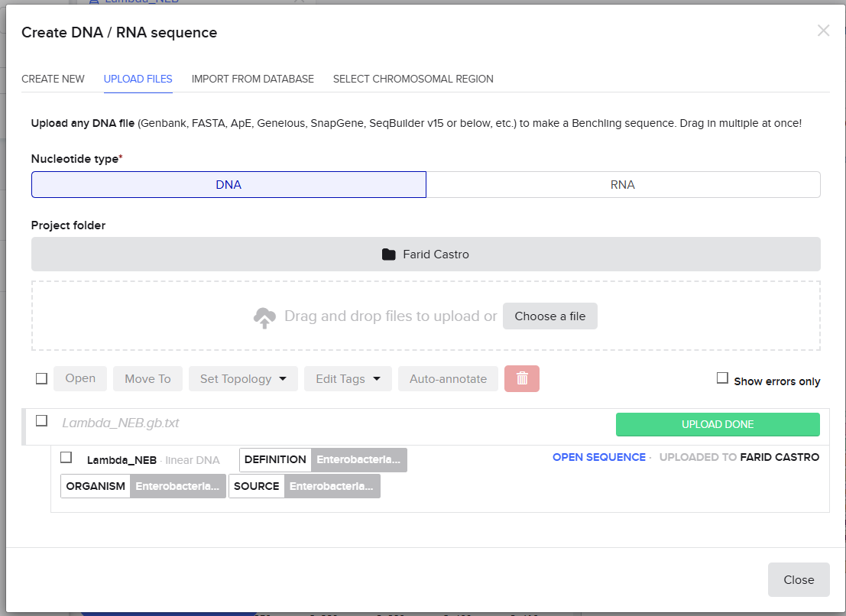Click the Choose a file button
The width and height of the screenshot is (846, 616).
[549, 316]
